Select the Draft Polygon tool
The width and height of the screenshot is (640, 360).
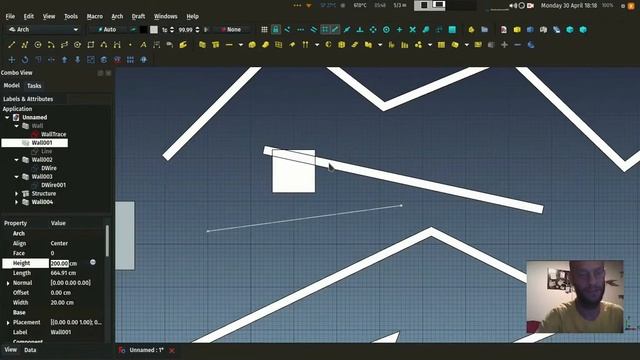coord(78,45)
